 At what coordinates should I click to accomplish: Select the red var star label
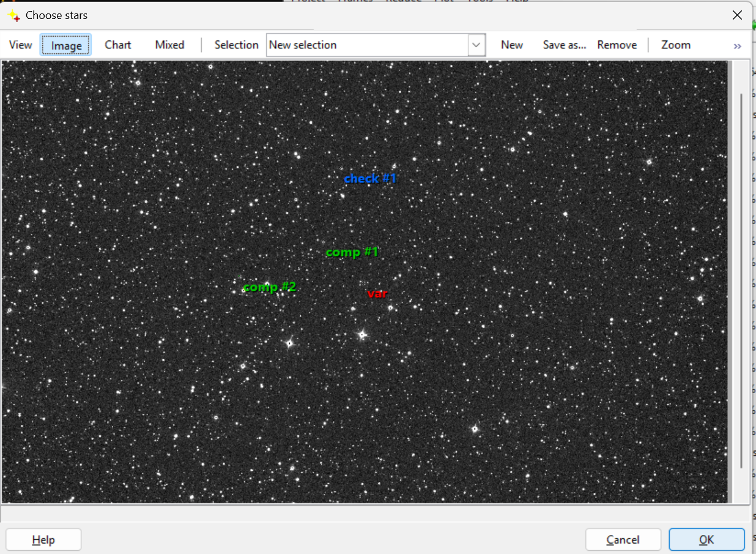tap(377, 294)
